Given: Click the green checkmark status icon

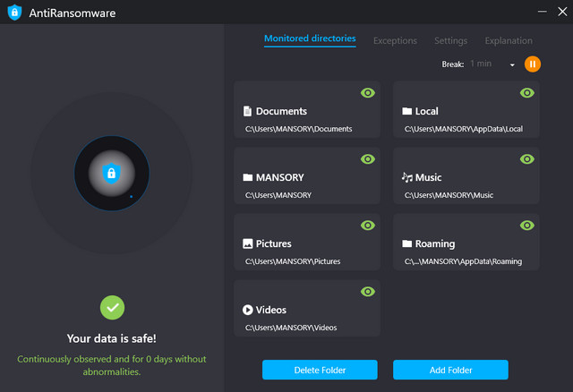Looking at the screenshot, I should click(x=112, y=308).
